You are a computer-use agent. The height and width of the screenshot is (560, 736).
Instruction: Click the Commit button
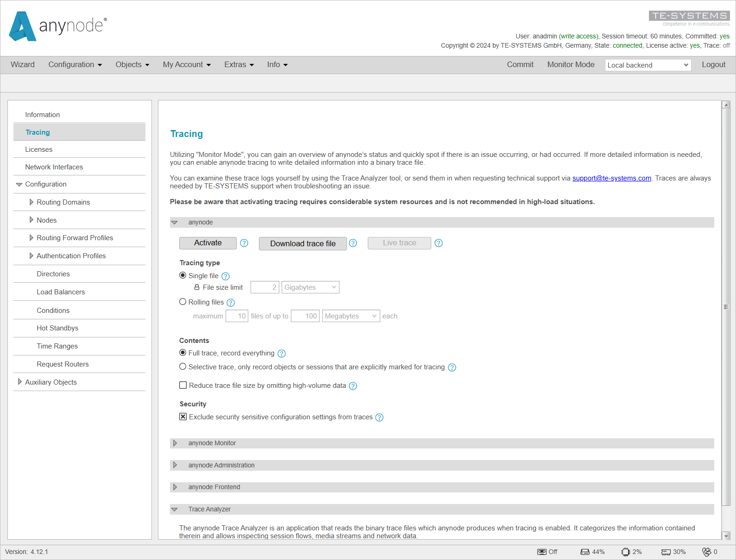pos(520,65)
